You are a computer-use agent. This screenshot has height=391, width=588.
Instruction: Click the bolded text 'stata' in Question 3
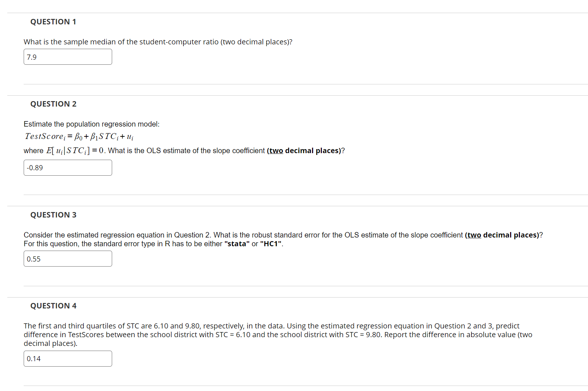[237, 244]
